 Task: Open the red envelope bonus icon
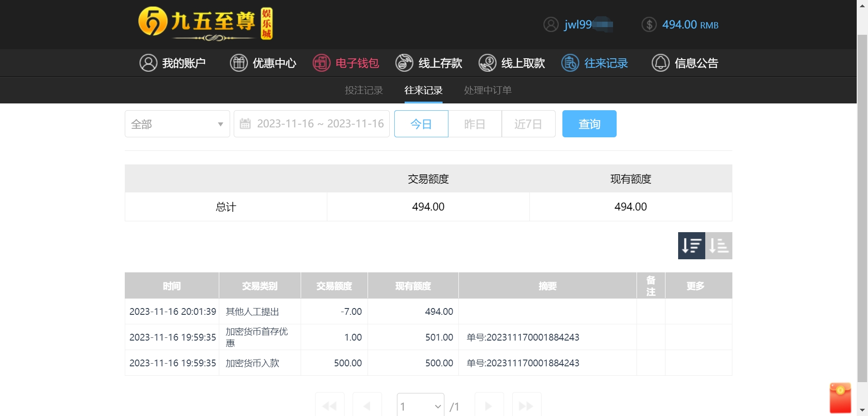tap(840, 397)
